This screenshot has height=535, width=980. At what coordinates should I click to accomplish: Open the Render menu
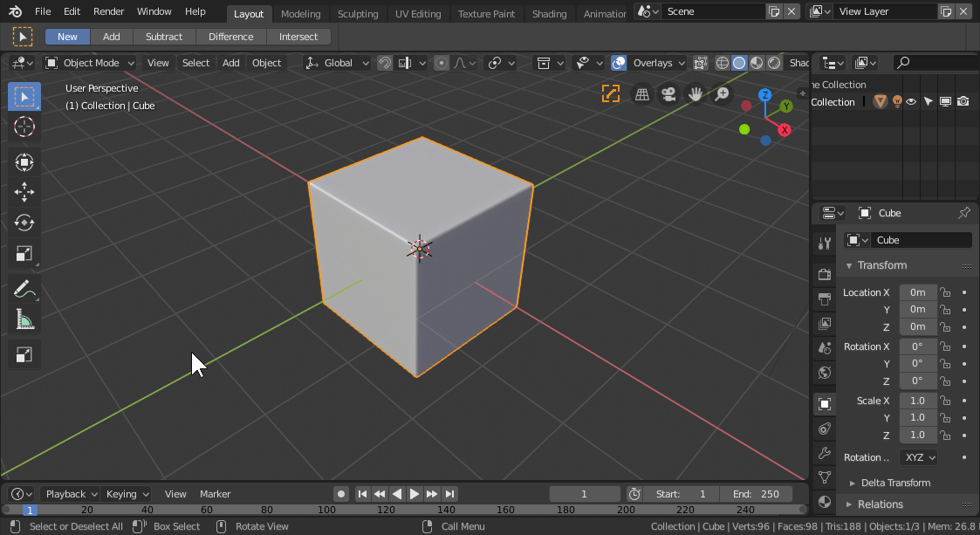pyautogui.click(x=109, y=12)
